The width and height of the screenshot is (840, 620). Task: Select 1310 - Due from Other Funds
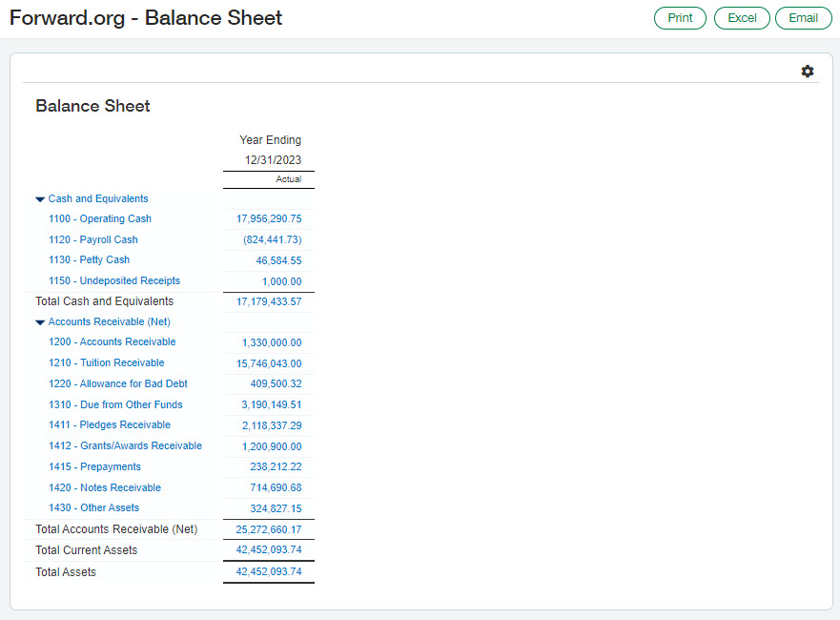coord(115,405)
